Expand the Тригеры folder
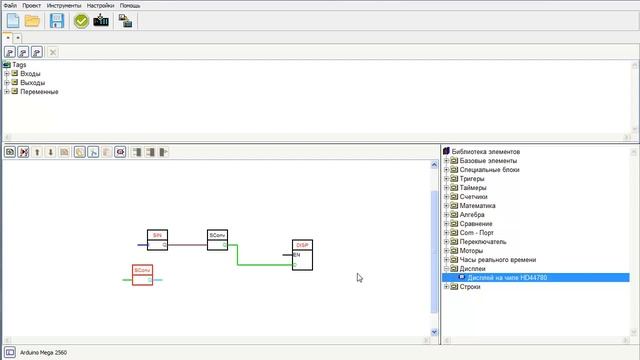This screenshot has height=360, width=640. coord(446,178)
